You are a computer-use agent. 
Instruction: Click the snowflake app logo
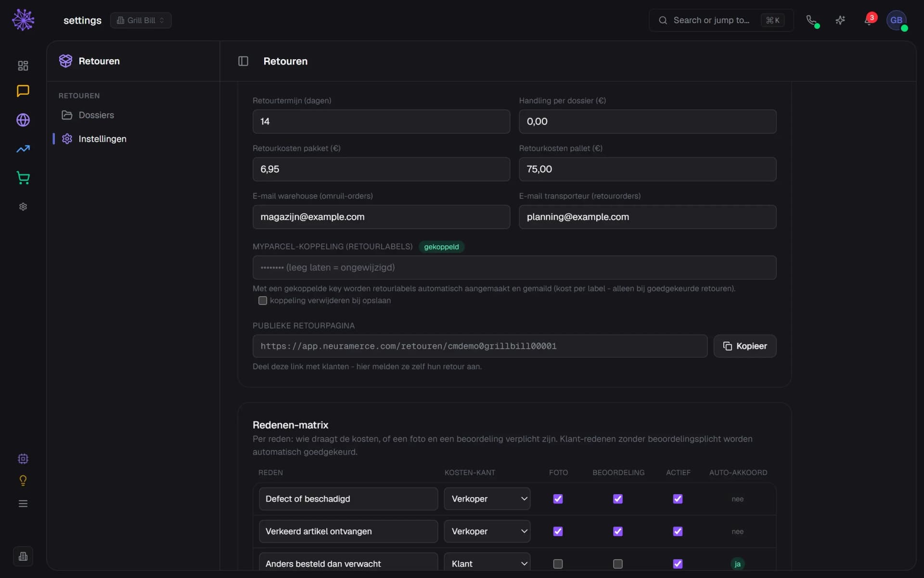(23, 20)
